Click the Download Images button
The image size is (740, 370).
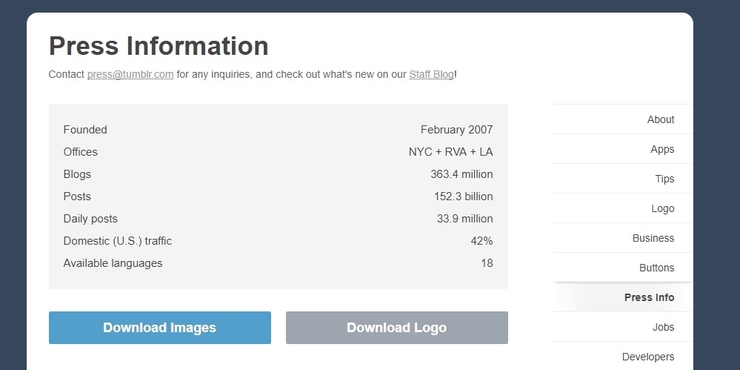pos(160,328)
